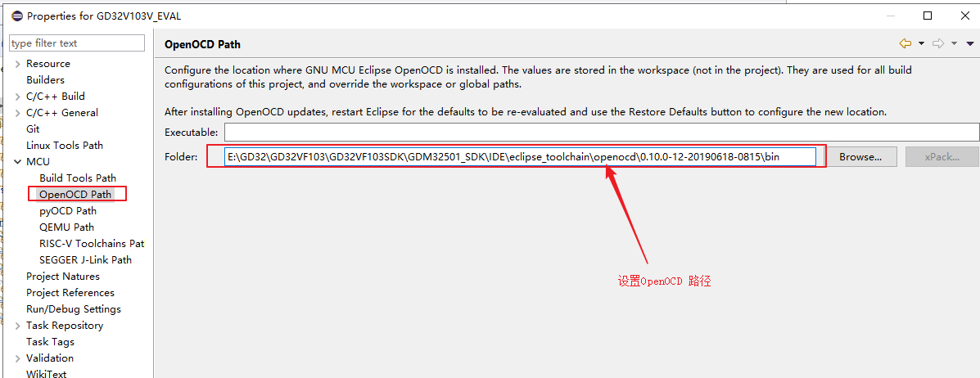The width and height of the screenshot is (980, 378).
Task: Click the Eclipse icon in title bar
Action: pyautogui.click(x=16, y=16)
